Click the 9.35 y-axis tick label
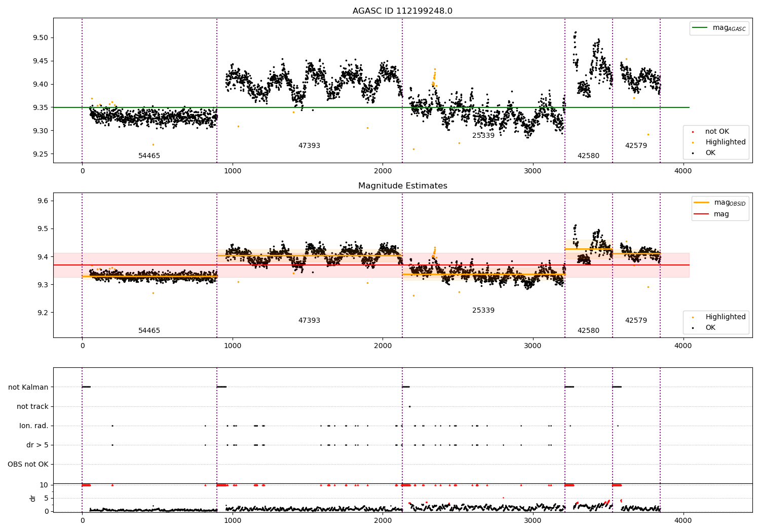 (40, 108)
